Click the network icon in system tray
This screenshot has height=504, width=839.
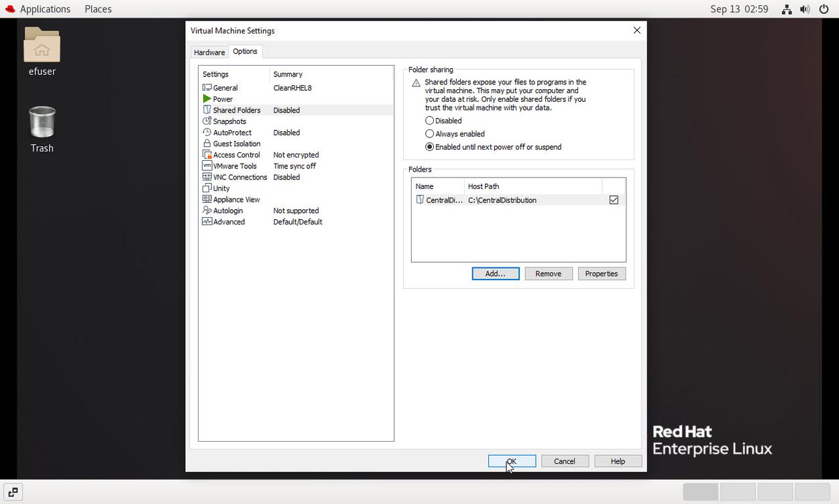pos(787,9)
